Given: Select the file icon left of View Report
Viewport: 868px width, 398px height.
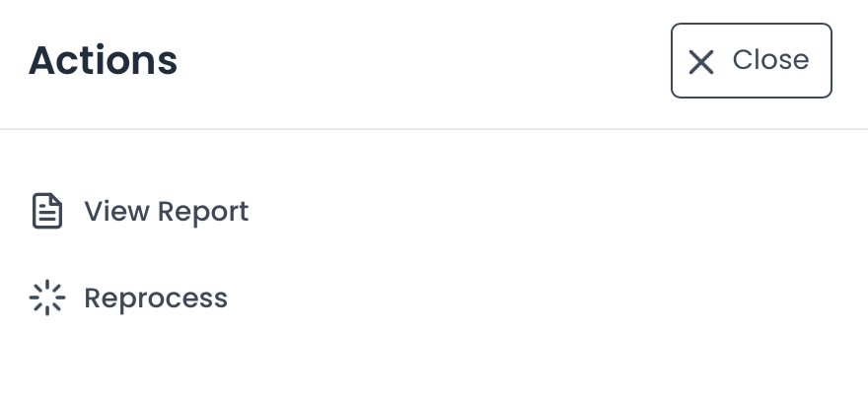Looking at the screenshot, I should click(47, 212).
